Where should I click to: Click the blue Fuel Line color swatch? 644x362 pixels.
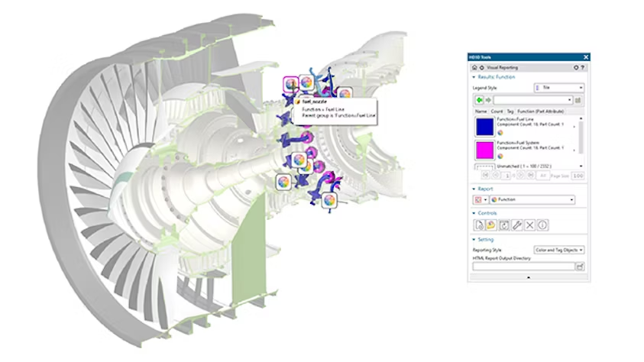[x=484, y=127]
